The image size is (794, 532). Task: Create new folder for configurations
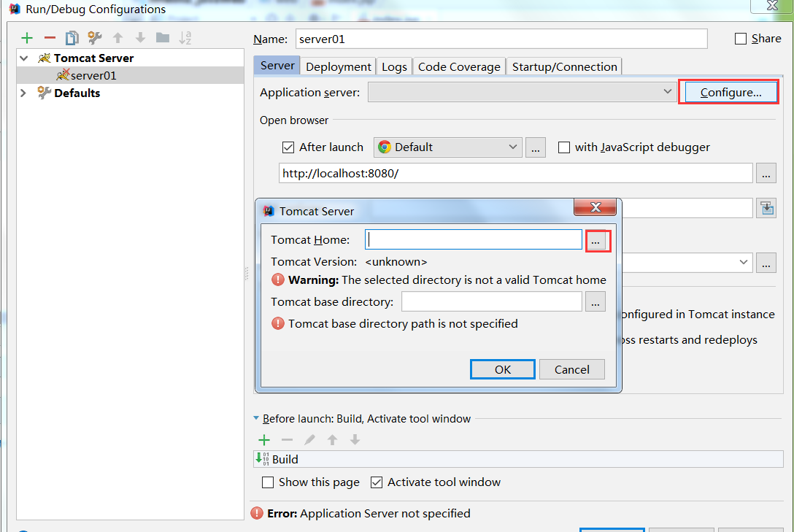(163, 38)
